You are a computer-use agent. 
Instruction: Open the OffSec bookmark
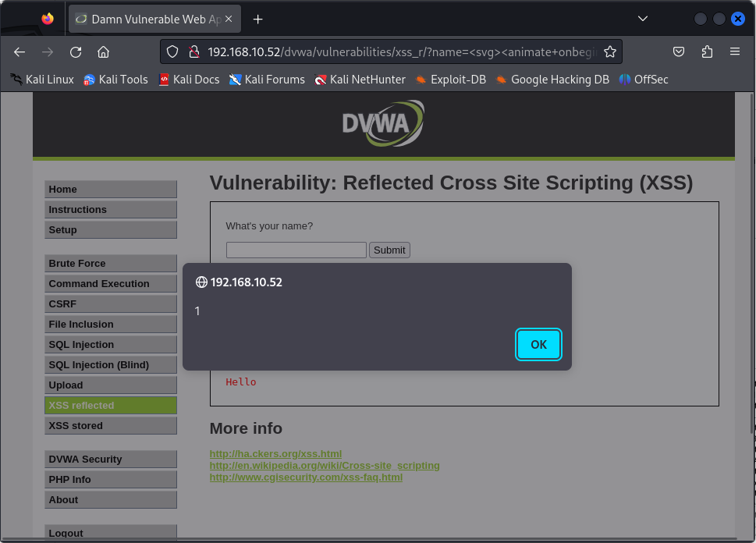click(643, 80)
